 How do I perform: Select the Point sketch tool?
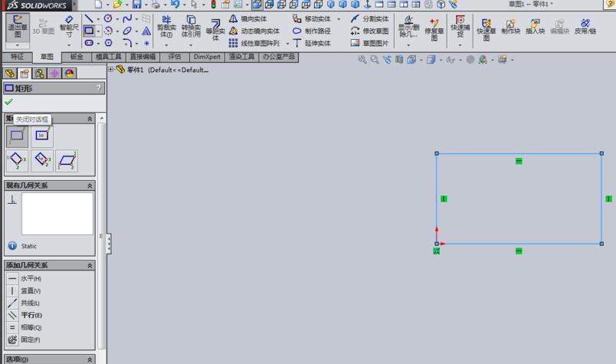[146, 43]
